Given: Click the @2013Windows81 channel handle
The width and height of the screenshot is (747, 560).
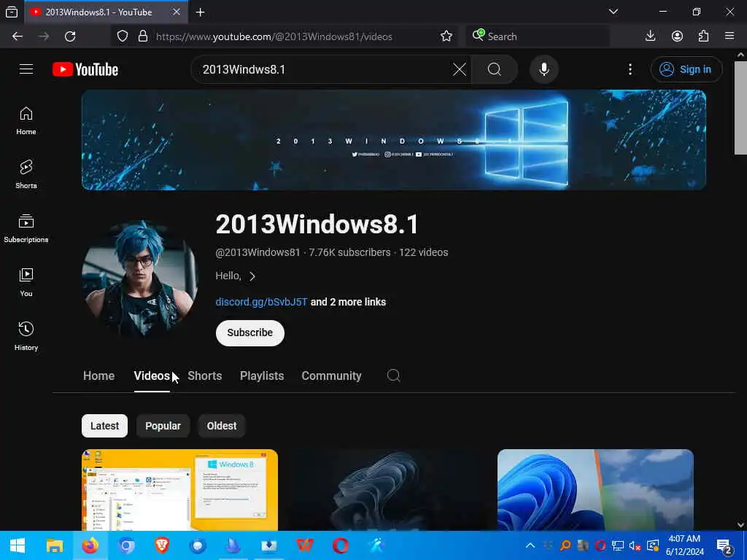Looking at the screenshot, I should tap(258, 252).
